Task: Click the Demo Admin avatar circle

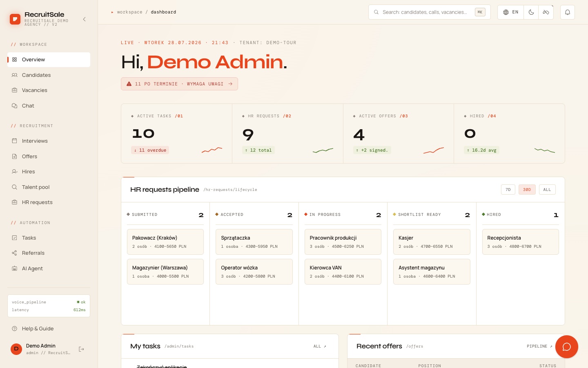Action: click(16, 349)
